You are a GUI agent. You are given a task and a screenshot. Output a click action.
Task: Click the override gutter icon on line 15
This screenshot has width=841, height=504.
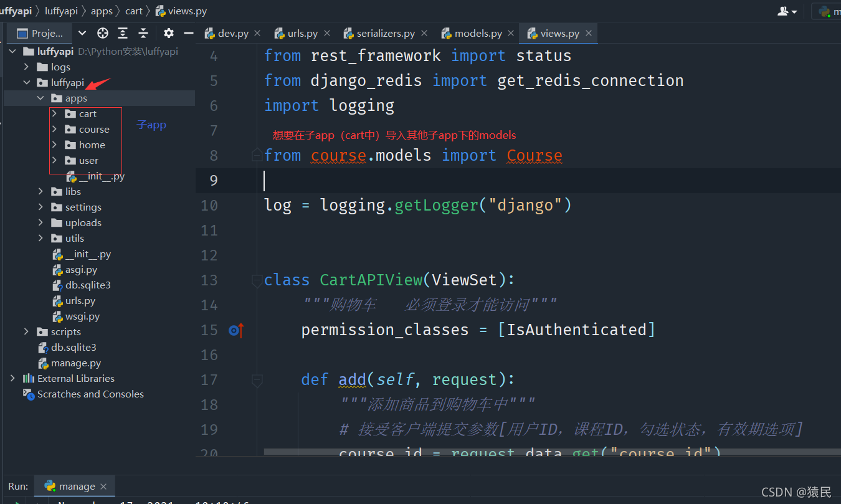point(235,330)
